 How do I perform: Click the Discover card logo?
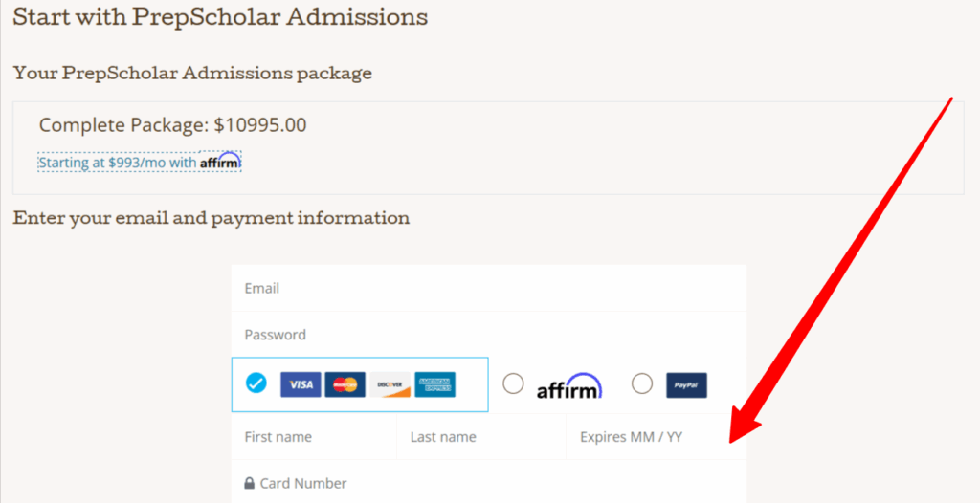(x=390, y=384)
